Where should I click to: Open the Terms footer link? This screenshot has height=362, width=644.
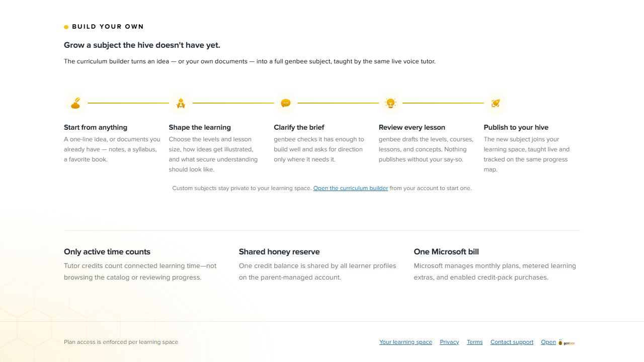point(474,342)
